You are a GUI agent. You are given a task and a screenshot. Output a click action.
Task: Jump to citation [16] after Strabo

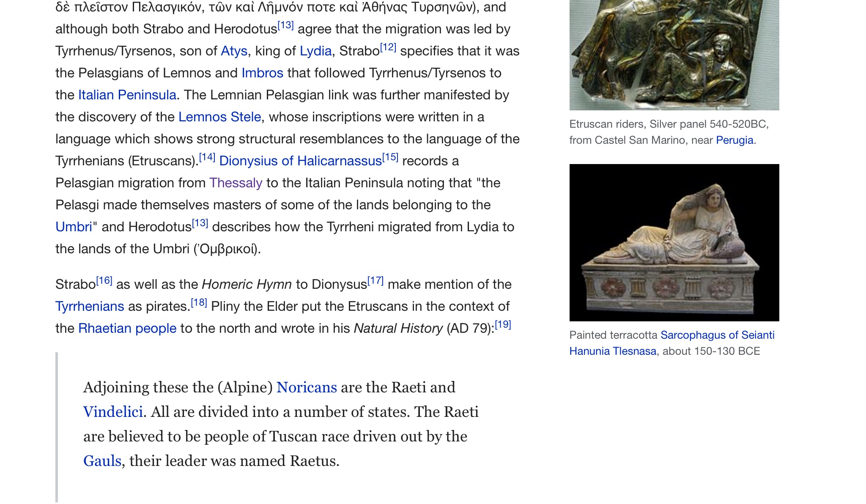104,281
